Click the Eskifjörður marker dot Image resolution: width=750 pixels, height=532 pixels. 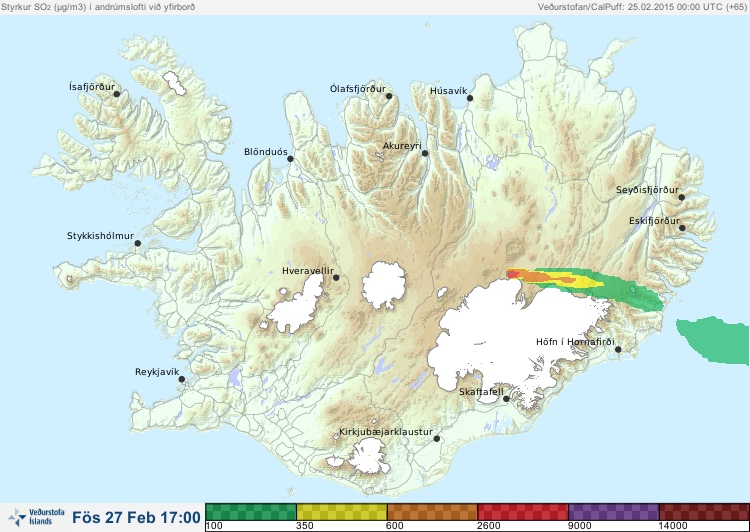tap(682, 228)
